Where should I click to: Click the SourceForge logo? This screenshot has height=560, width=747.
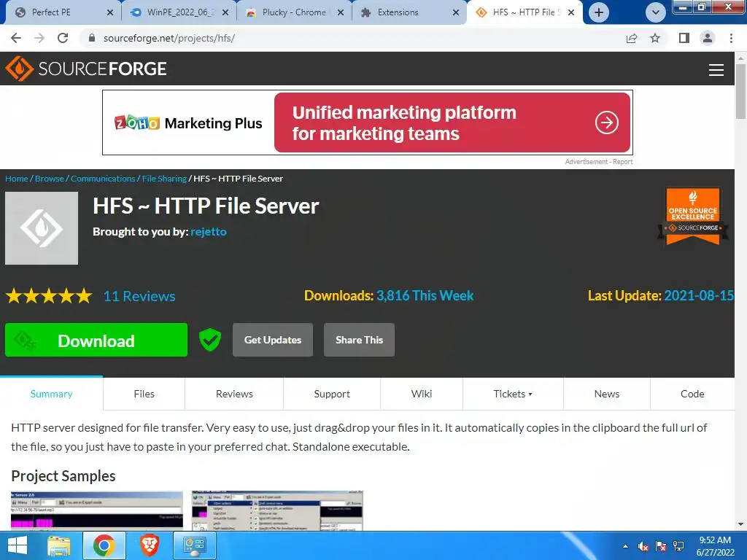pyautogui.click(x=86, y=69)
